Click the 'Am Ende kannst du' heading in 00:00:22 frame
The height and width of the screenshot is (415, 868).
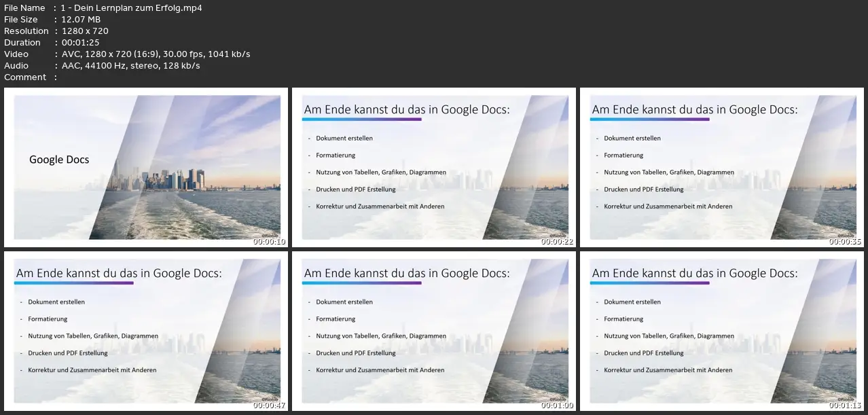click(407, 109)
